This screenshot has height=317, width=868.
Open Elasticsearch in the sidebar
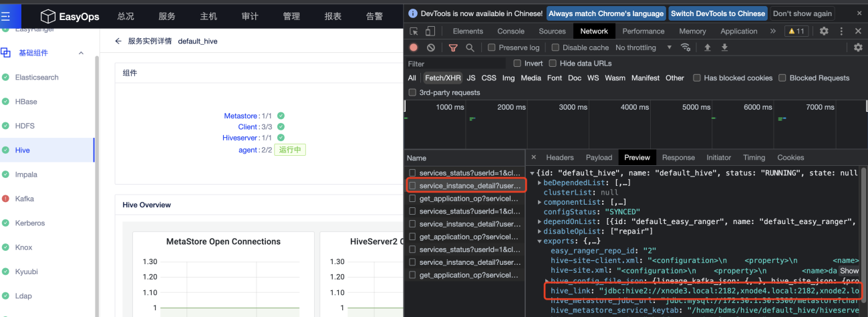37,78
